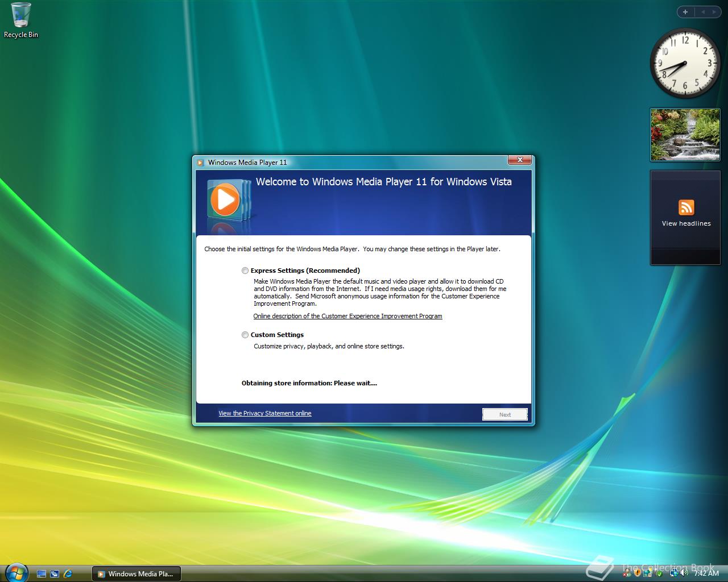This screenshot has height=582, width=728.
Task: Click the Show Desktop quick launch icon
Action: click(x=42, y=574)
